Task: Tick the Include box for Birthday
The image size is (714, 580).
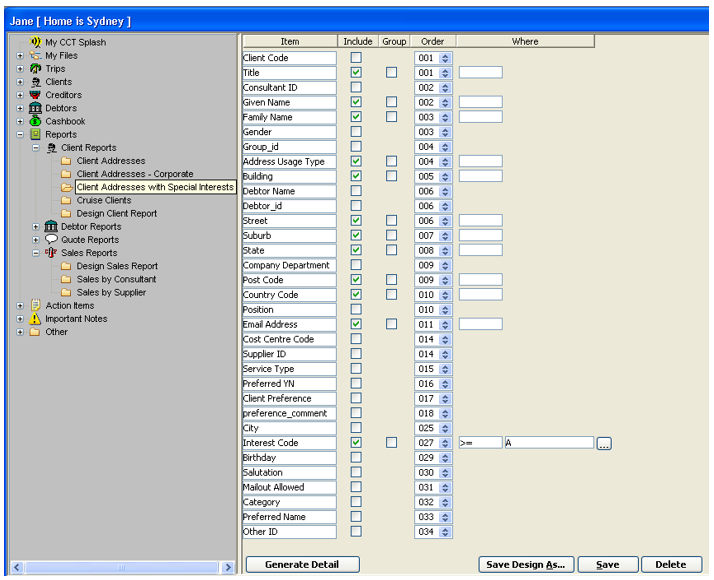Action: [x=356, y=458]
